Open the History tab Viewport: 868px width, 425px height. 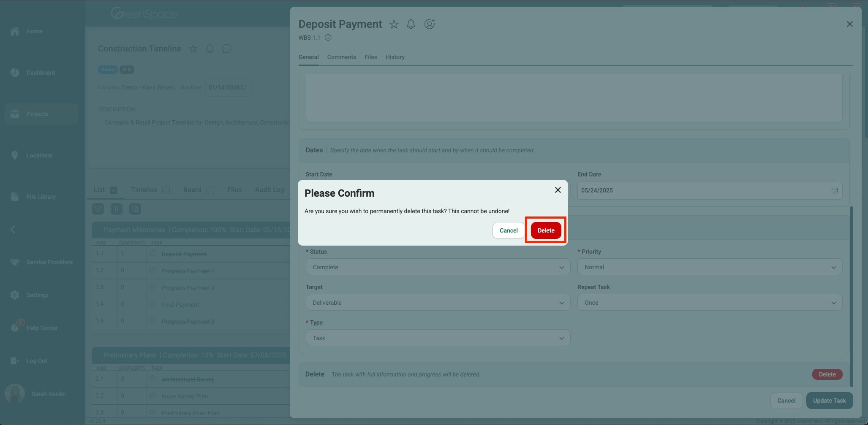pyautogui.click(x=395, y=57)
